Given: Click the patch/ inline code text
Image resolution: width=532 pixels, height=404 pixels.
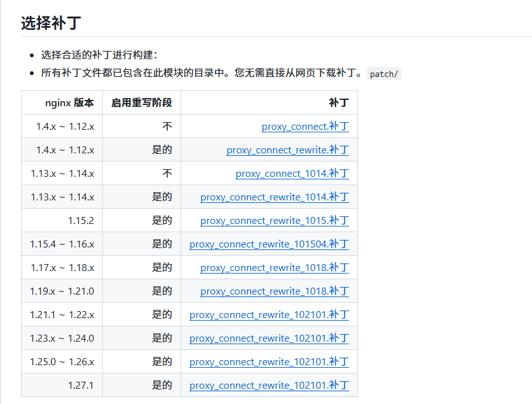Looking at the screenshot, I should (x=384, y=74).
